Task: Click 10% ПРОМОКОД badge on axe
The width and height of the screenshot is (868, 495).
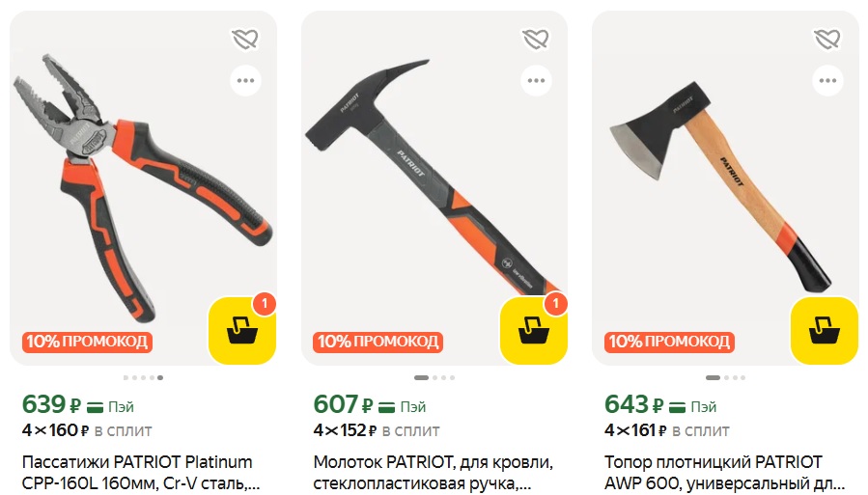Action: 669,342
